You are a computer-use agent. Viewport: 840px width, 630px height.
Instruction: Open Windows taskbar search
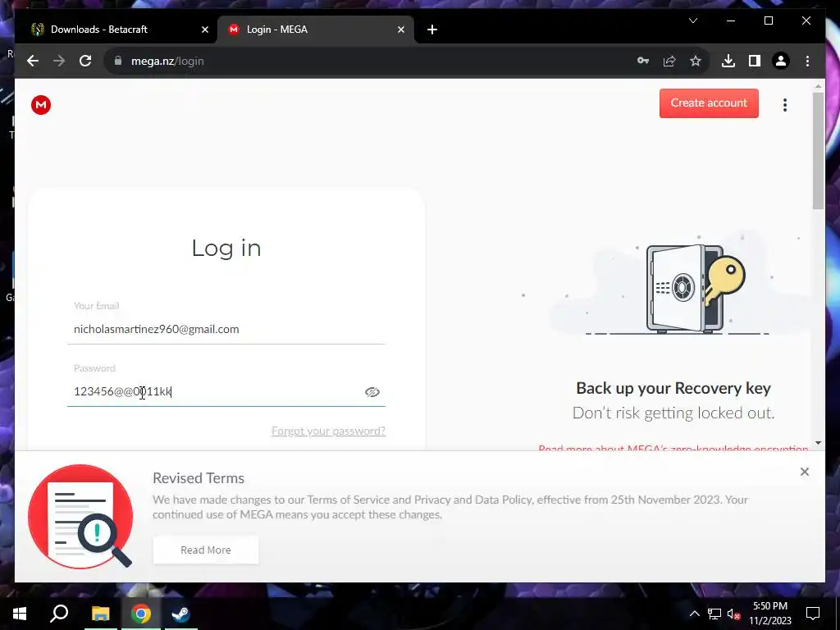coord(59,614)
